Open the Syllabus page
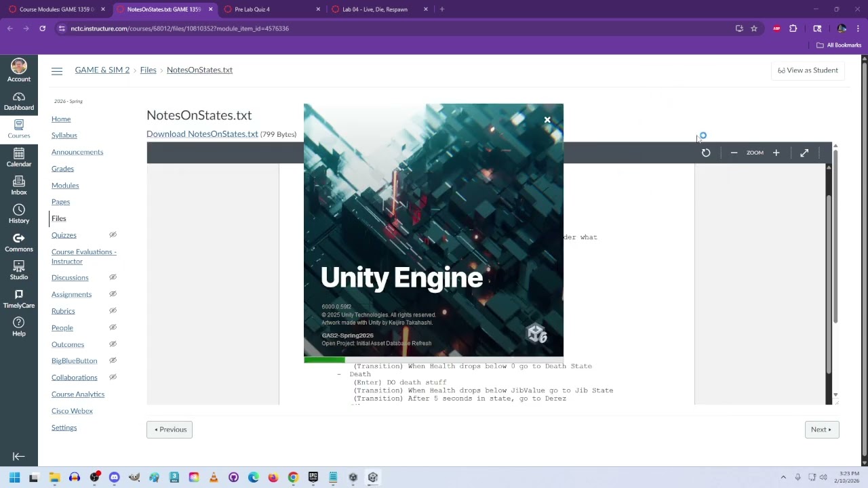The width and height of the screenshot is (868, 488). coord(64,136)
